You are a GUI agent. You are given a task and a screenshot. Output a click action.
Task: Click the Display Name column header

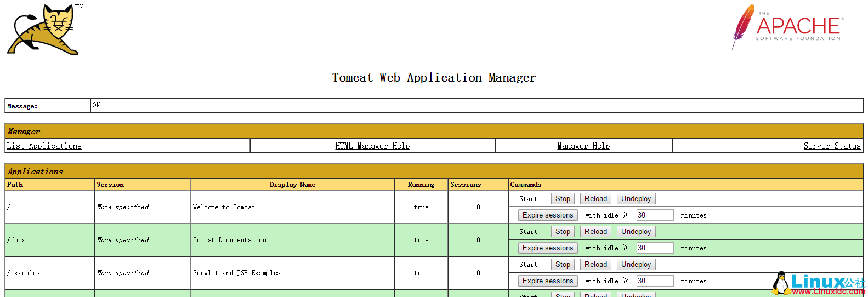(292, 185)
